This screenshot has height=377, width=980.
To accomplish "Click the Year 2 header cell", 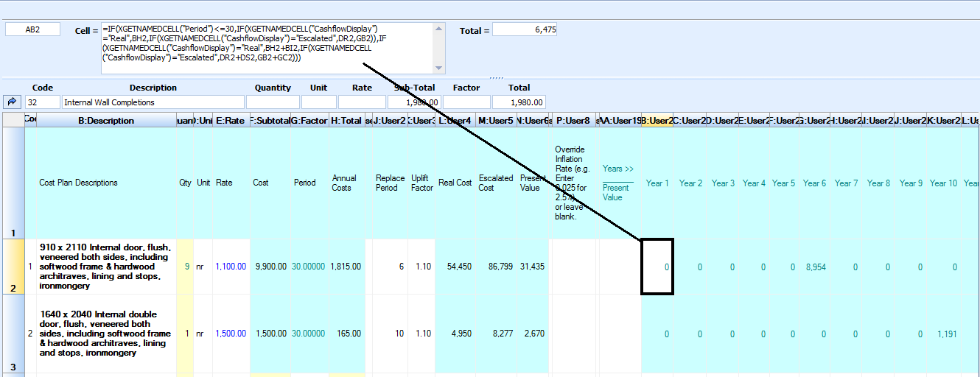I will point(690,183).
